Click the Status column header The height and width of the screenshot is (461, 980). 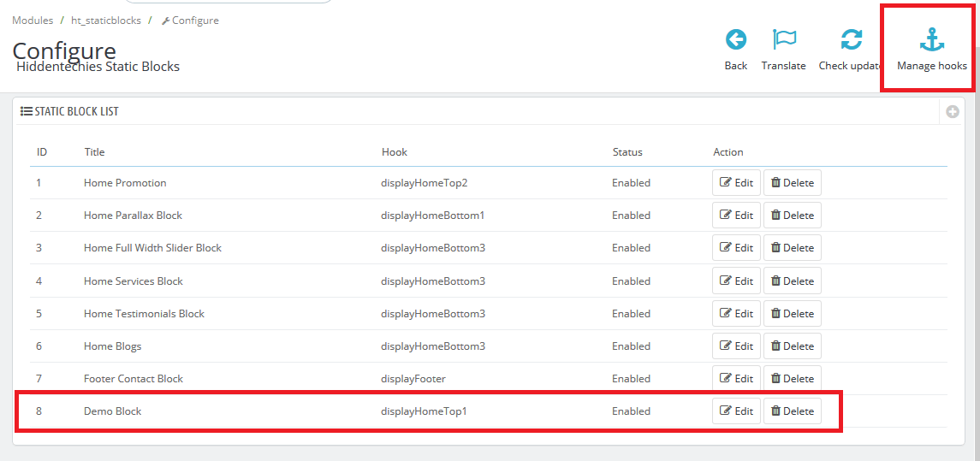[627, 151]
